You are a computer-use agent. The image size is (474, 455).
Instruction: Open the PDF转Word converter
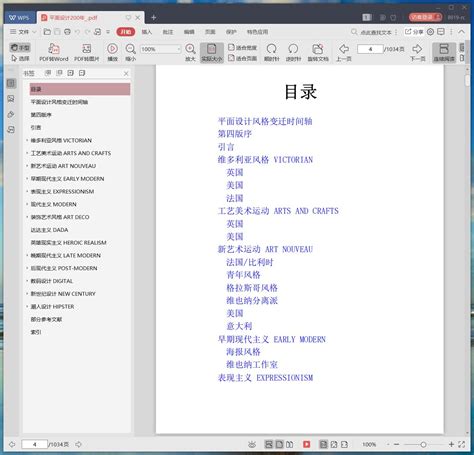pyautogui.click(x=54, y=52)
